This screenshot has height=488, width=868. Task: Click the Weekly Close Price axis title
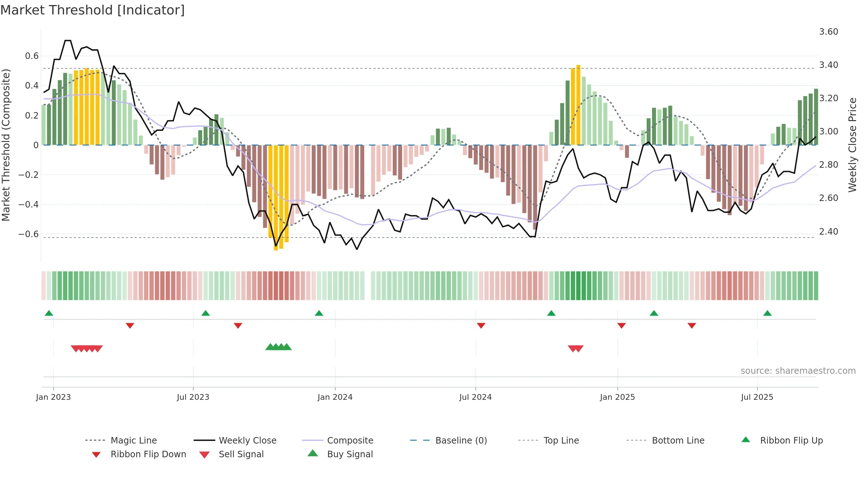[853, 145]
